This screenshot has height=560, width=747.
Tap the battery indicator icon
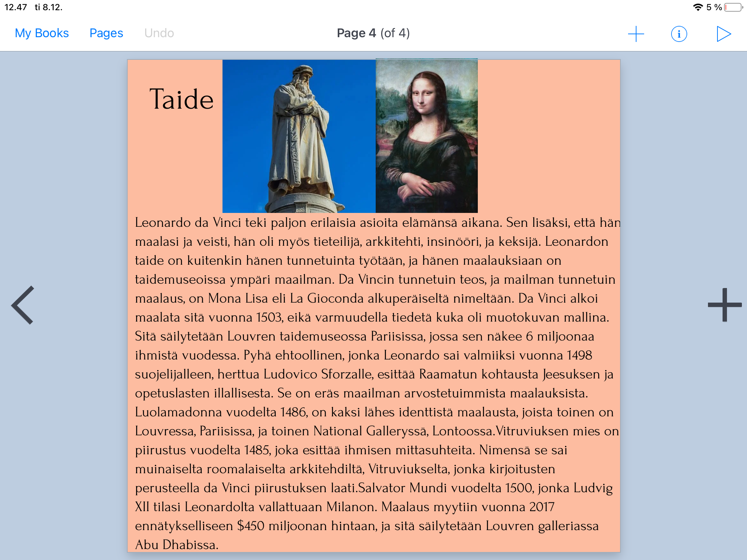pos(733,7)
